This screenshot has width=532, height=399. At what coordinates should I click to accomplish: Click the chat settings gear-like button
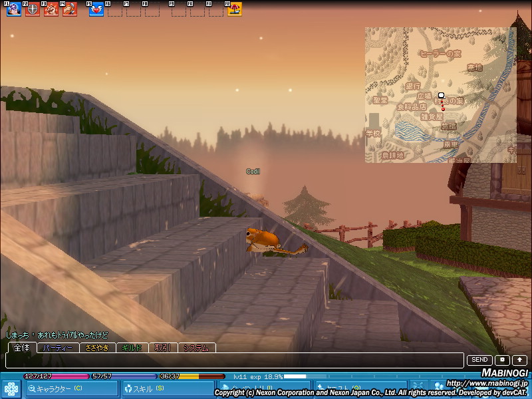(502, 360)
